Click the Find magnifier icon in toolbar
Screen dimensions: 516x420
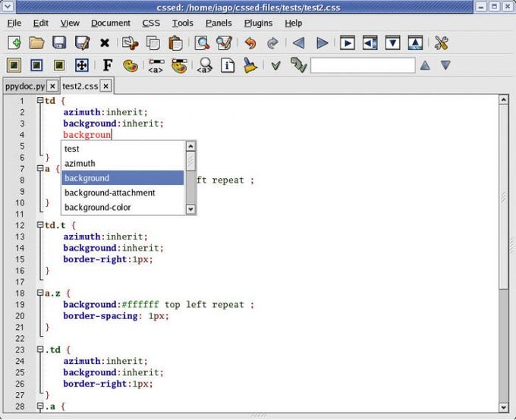click(202, 43)
